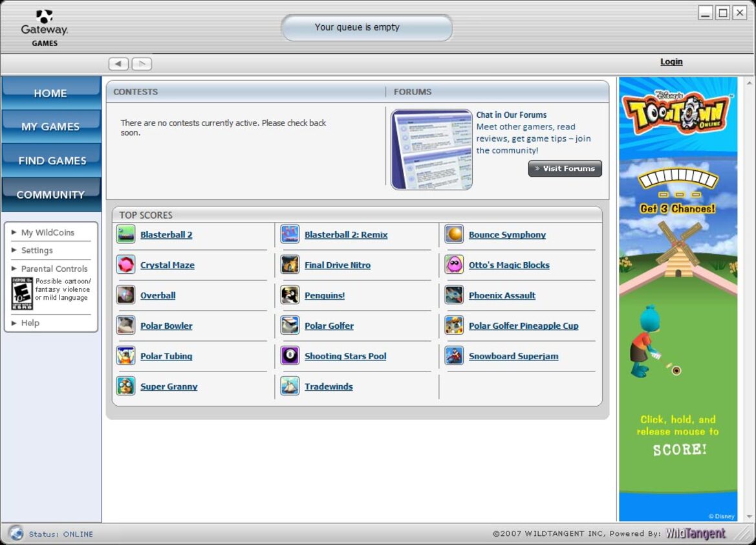This screenshot has height=545, width=756.
Task: Click the ESRB Everyone 10+ rating icon
Action: [22, 293]
